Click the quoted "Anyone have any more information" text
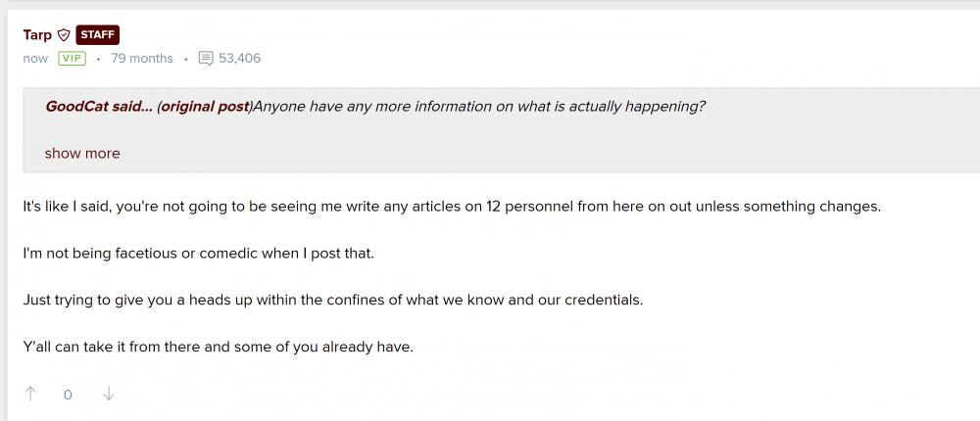 point(478,107)
